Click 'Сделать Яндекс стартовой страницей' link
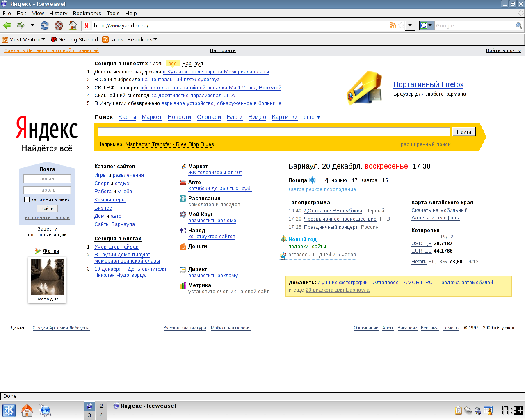525x420 pixels. point(51,51)
